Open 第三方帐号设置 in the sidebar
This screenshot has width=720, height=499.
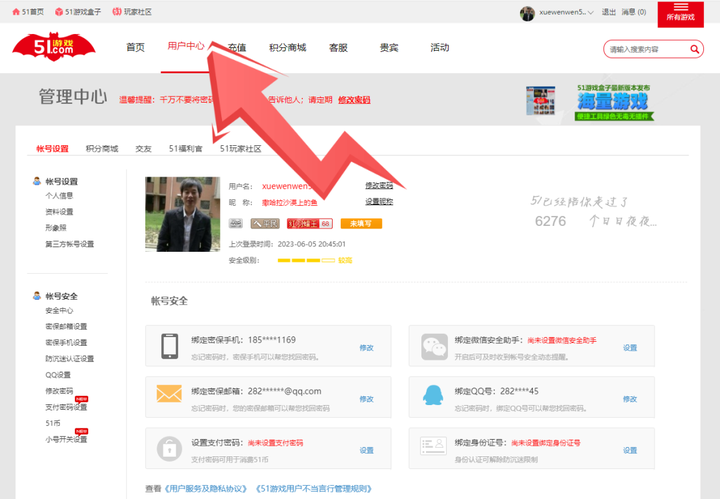pyautogui.click(x=69, y=244)
